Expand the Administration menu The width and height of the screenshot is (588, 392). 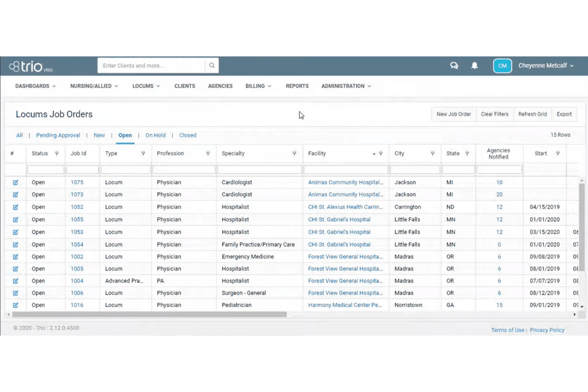pyautogui.click(x=346, y=86)
